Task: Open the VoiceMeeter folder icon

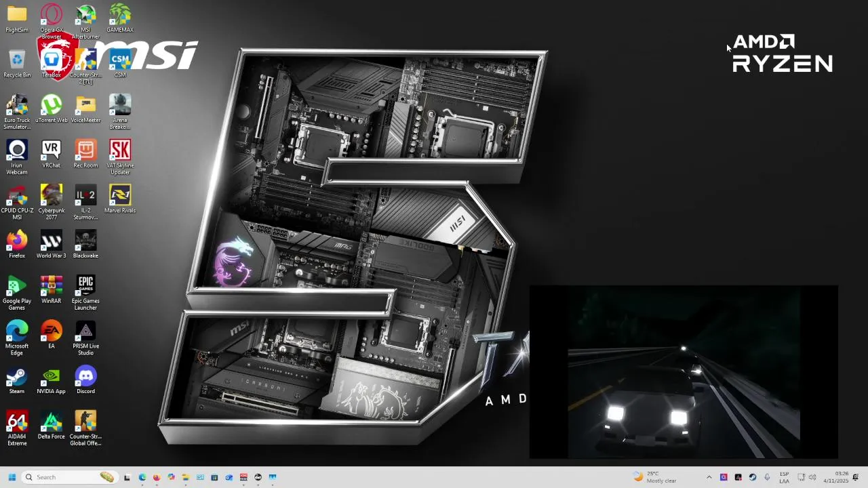Action: coord(85,109)
